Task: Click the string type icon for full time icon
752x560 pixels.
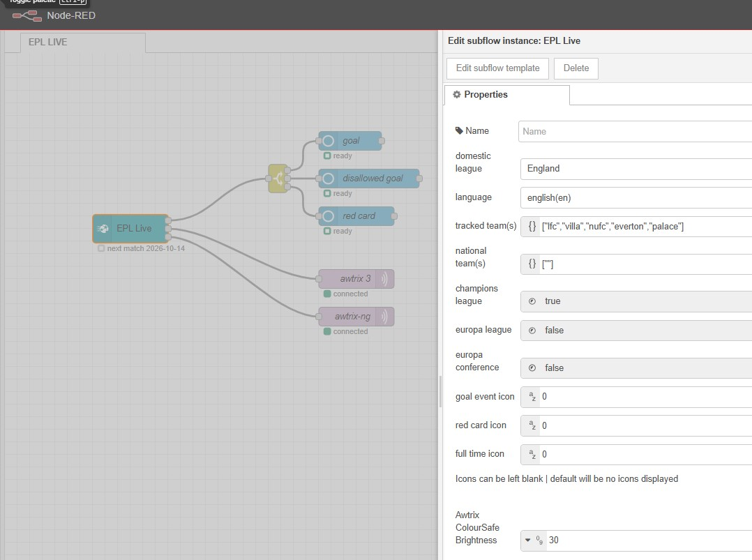Action: pyautogui.click(x=532, y=454)
